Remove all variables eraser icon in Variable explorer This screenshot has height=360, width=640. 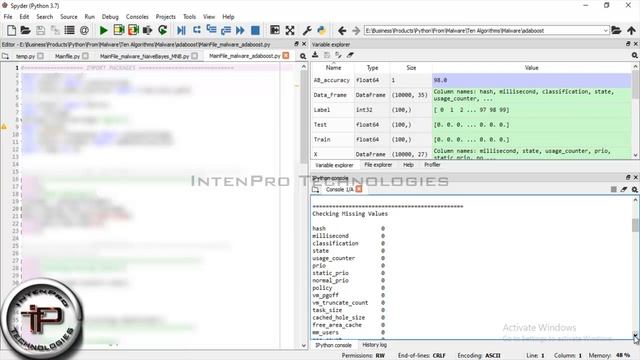click(350, 55)
